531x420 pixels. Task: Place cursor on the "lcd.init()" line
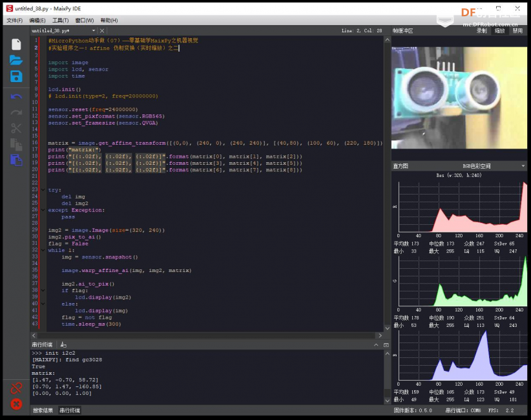[x=65, y=89]
